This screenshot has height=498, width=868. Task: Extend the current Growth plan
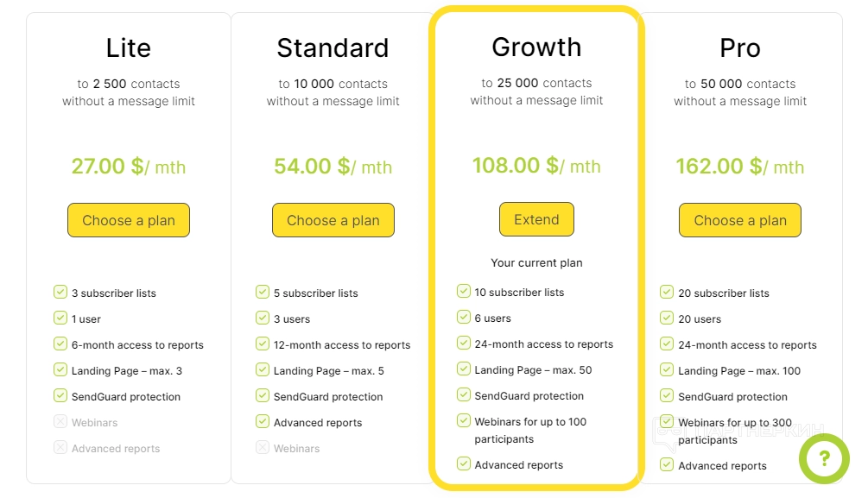[x=536, y=219]
